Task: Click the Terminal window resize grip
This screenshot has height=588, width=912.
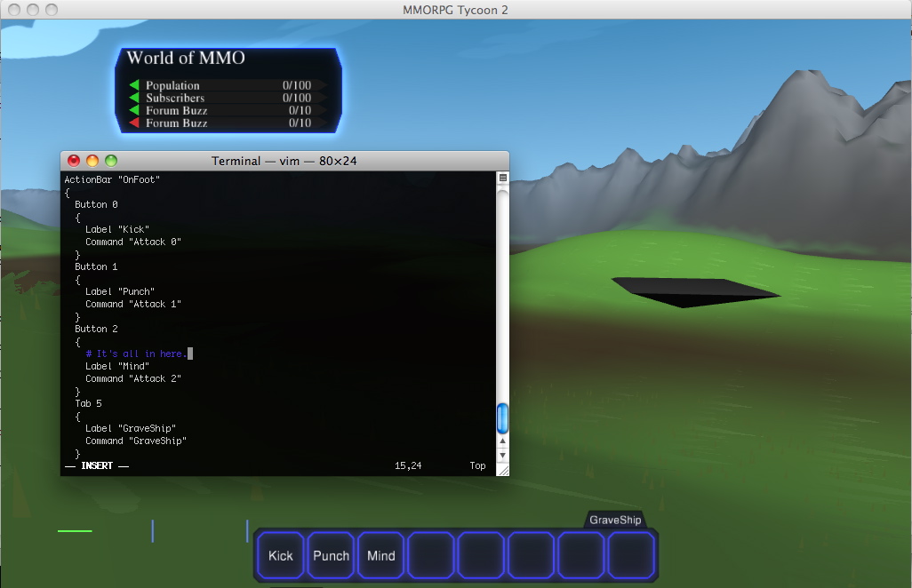Action: click(x=503, y=470)
